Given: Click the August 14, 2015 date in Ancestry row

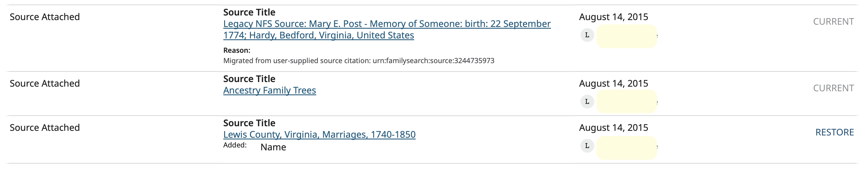Looking at the screenshot, I should pyautogui.click(x=614, y=83).
